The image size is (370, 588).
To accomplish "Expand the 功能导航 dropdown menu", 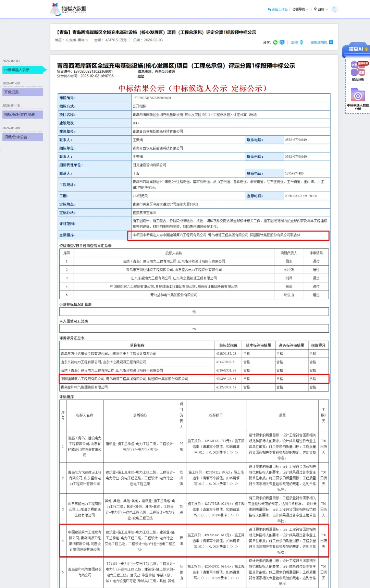I will pyautogui.click(x=300, y=9).
